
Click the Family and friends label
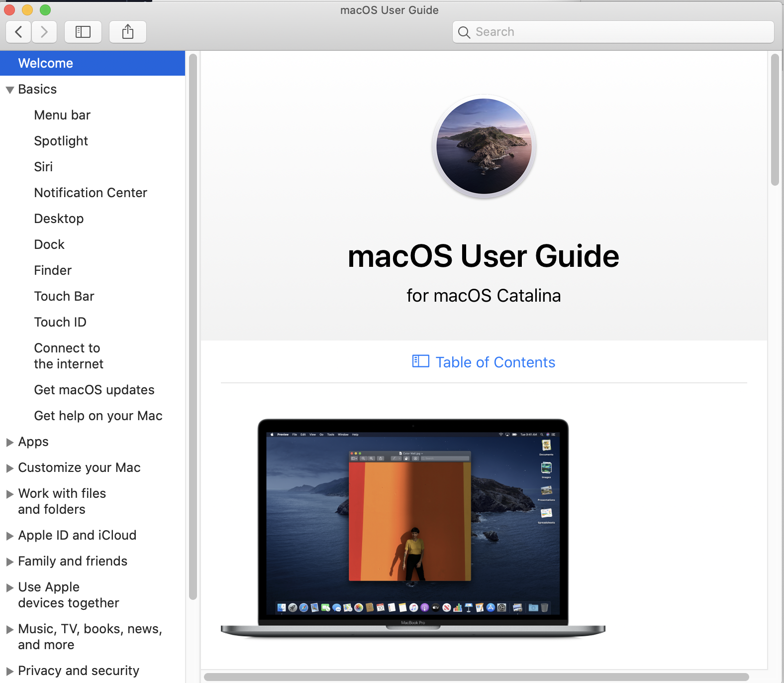(x=73, y=561)
